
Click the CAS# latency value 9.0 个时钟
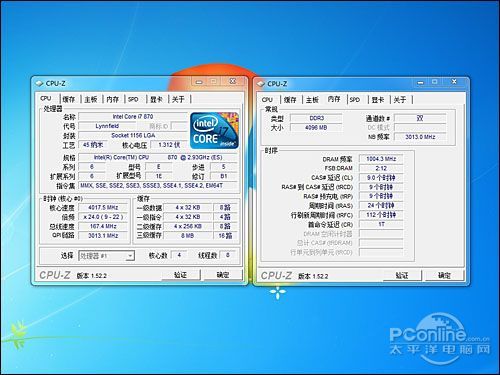(x=381, y=177)
